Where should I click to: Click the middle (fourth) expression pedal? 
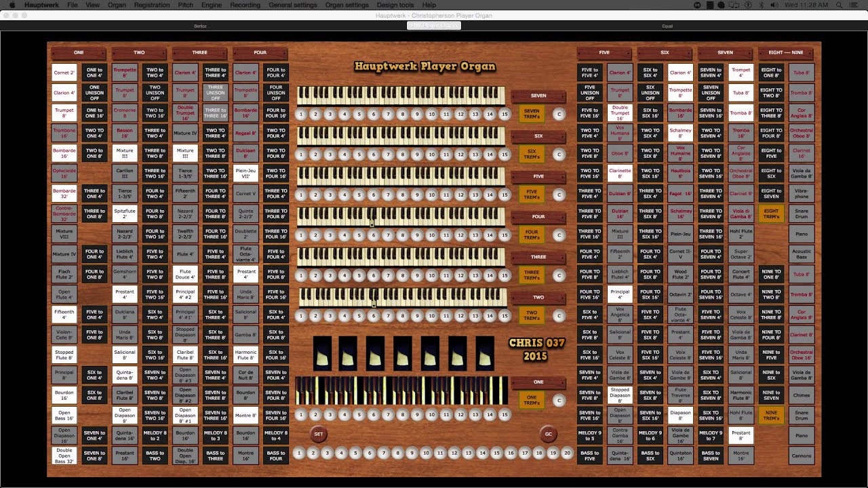pyautogui.click(x=403, y=353)
